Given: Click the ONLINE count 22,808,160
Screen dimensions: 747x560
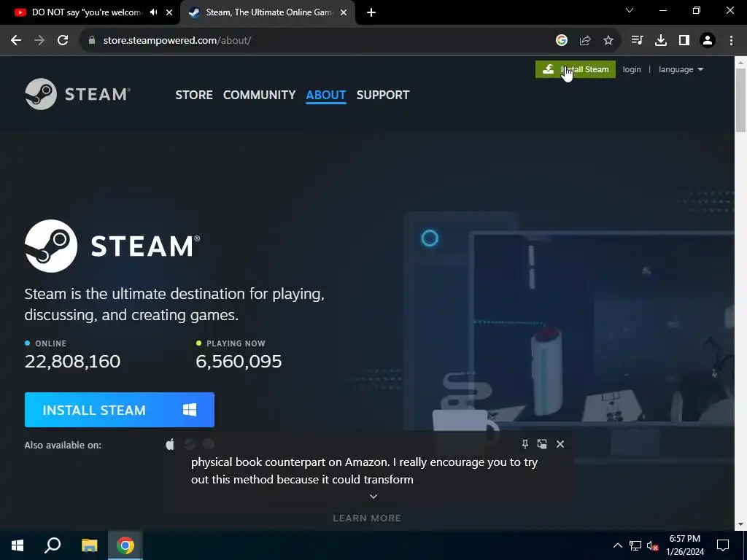Looking at the screenshot, I should [72, 362].
